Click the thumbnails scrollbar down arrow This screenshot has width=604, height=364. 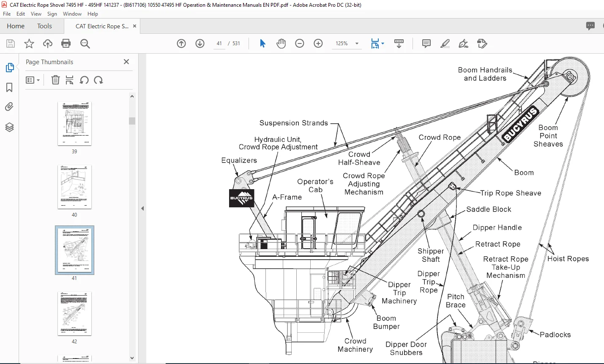pyautogui.click(x=132, y=358)
